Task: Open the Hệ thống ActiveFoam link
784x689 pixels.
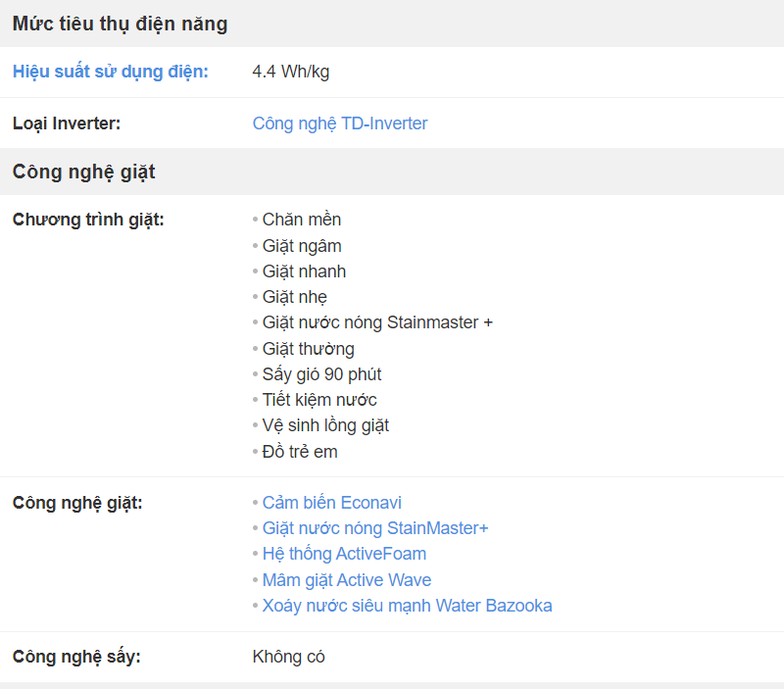Action: (x=345, y=554)
